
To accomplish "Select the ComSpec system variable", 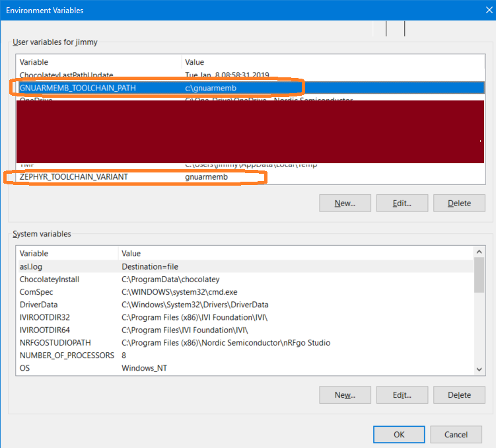I will click(36, 291).
